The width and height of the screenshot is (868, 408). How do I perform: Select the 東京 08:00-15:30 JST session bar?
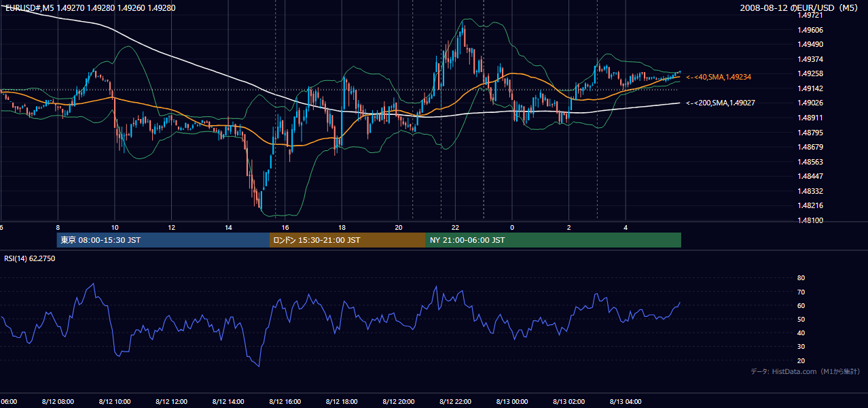click(164, 240)
